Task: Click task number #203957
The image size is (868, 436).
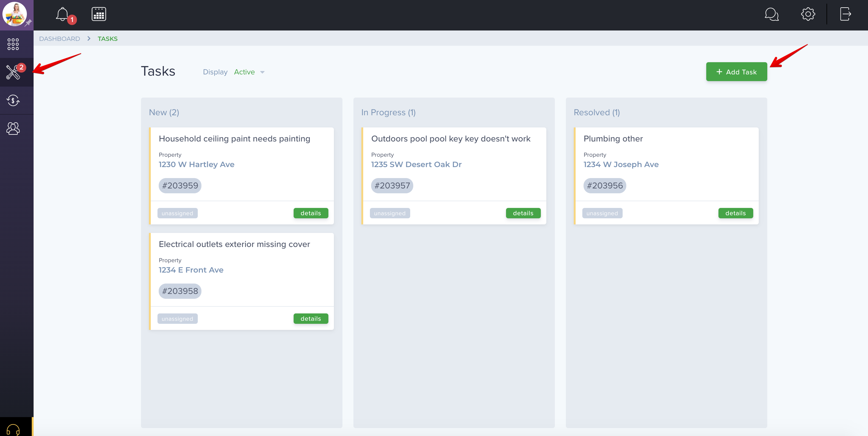Action: (x=392, y=185)
